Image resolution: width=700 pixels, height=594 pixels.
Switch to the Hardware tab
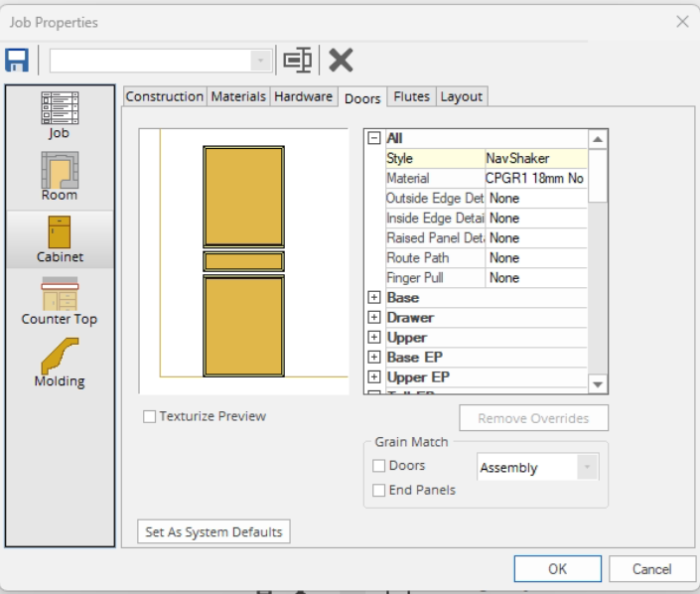tap(304, 96)
